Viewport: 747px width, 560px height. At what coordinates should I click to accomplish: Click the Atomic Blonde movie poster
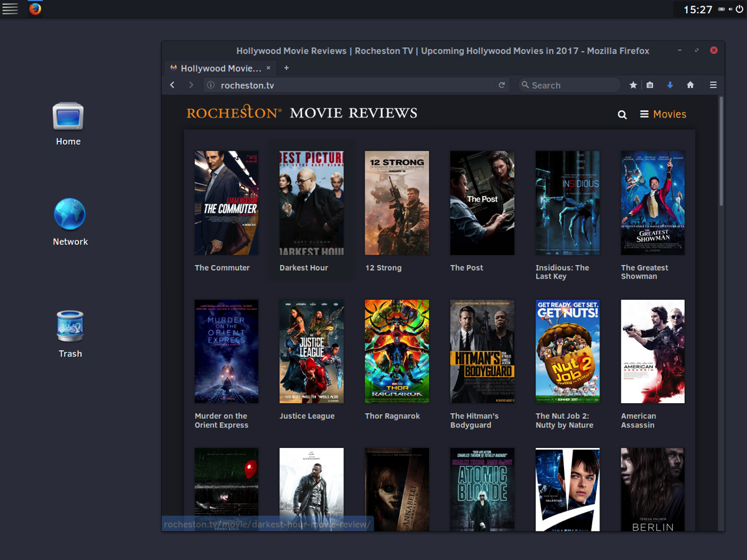point(482,490)
